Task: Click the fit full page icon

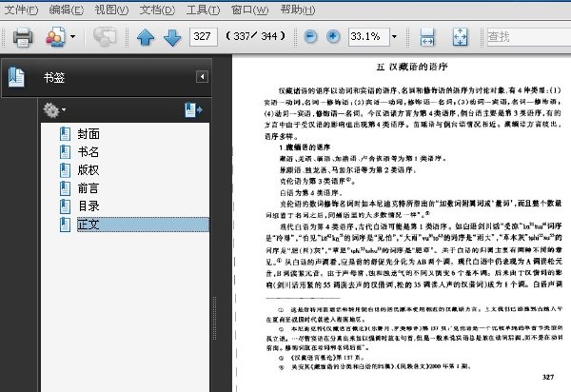Action: 460,37
